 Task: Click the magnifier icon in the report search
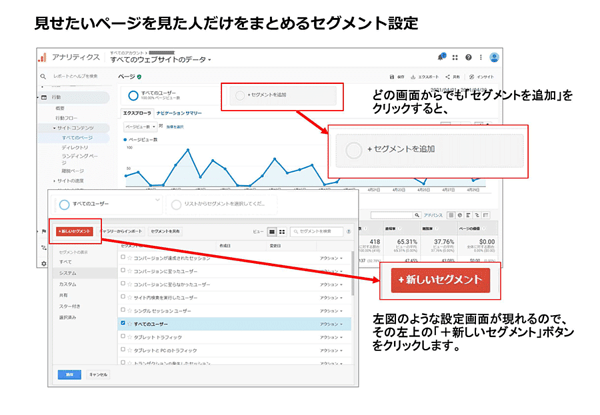tap(43, 76)
